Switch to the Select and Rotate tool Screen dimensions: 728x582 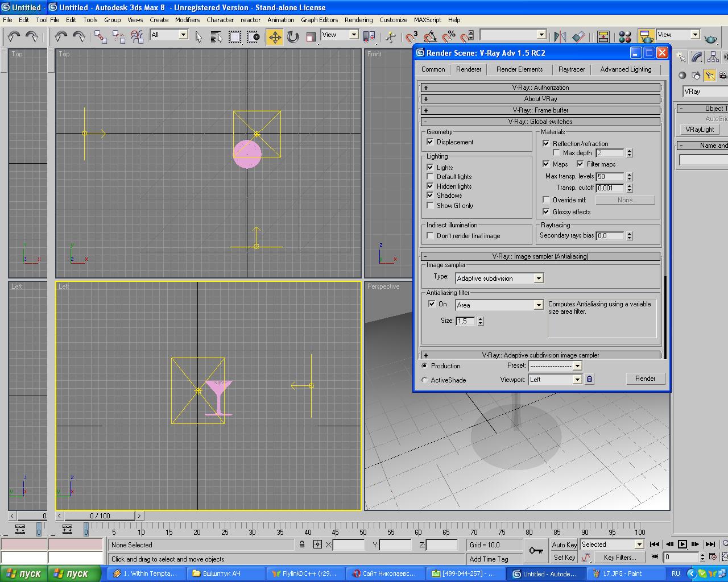click(293, 37)
